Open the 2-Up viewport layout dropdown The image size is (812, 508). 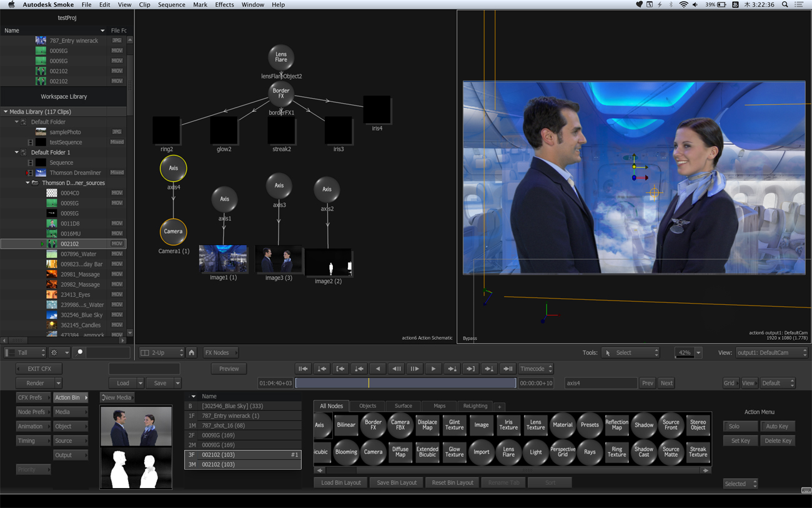(x=162, y=353)
